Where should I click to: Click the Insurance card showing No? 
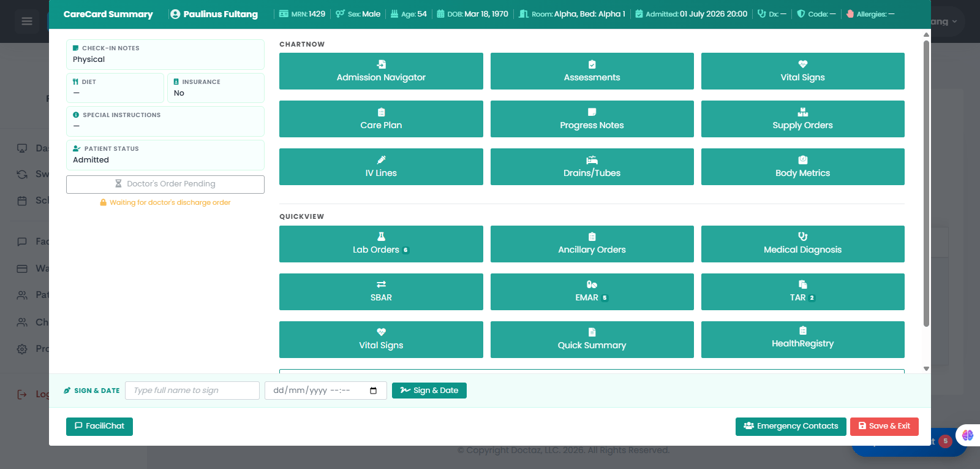click(216, 88)
